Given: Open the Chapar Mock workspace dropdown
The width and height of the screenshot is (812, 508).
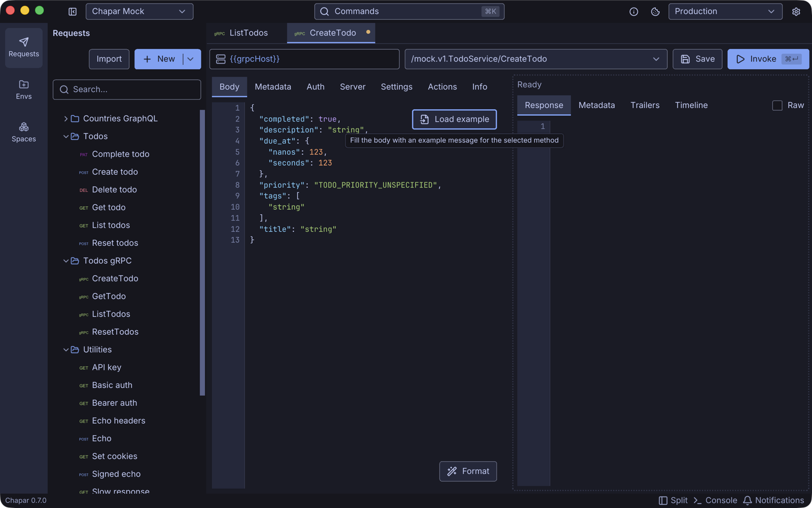Looking at the screenshot, I should [x=140, y=11].
